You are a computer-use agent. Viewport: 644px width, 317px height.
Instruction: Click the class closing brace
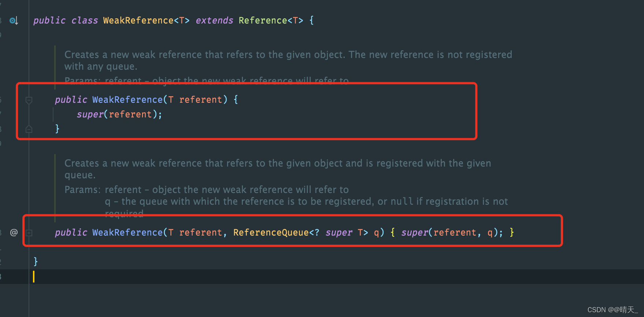pos(36,261)
